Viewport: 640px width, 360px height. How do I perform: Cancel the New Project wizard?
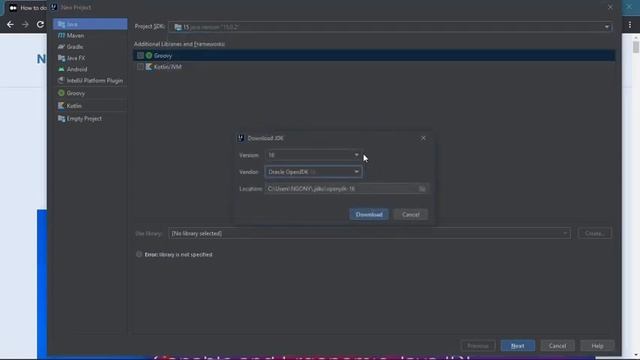coord(557,346)
